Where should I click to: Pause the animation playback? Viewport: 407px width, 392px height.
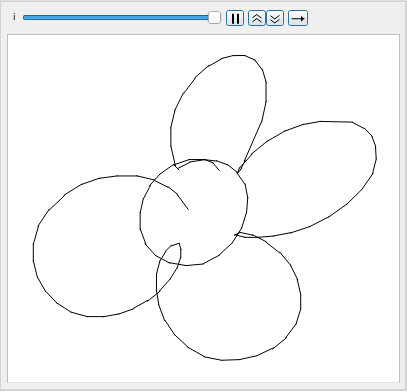(235, 18)
